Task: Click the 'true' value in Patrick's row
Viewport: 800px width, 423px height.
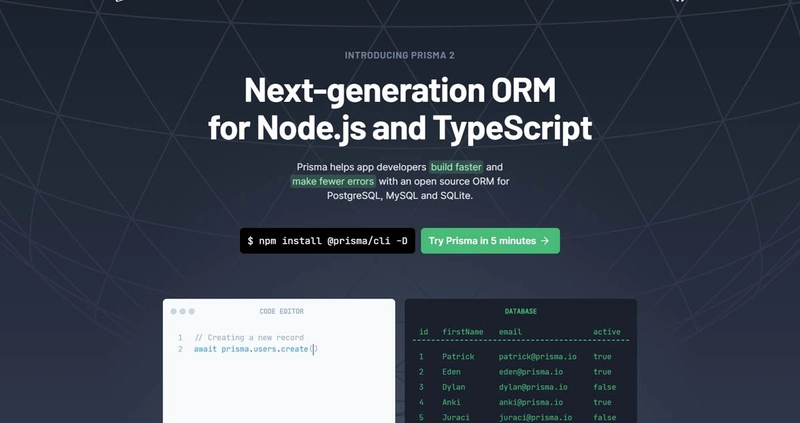Action: [x=602, y=357]
